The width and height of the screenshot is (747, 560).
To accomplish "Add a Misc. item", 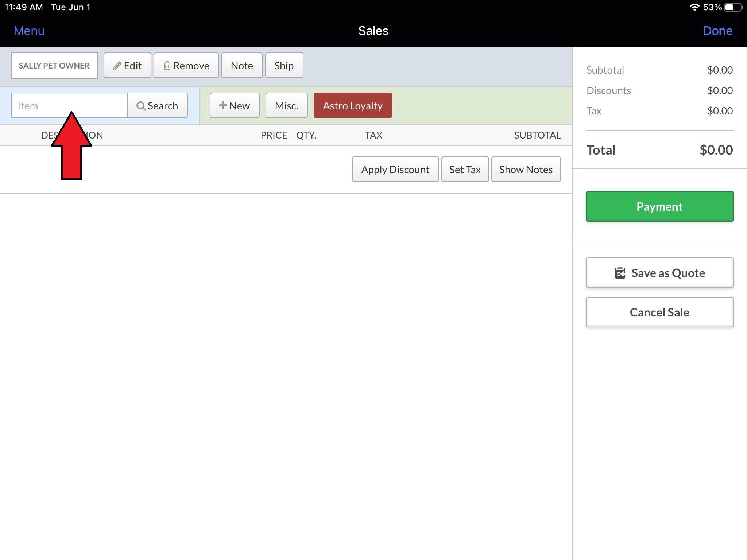I will [286, 106].
